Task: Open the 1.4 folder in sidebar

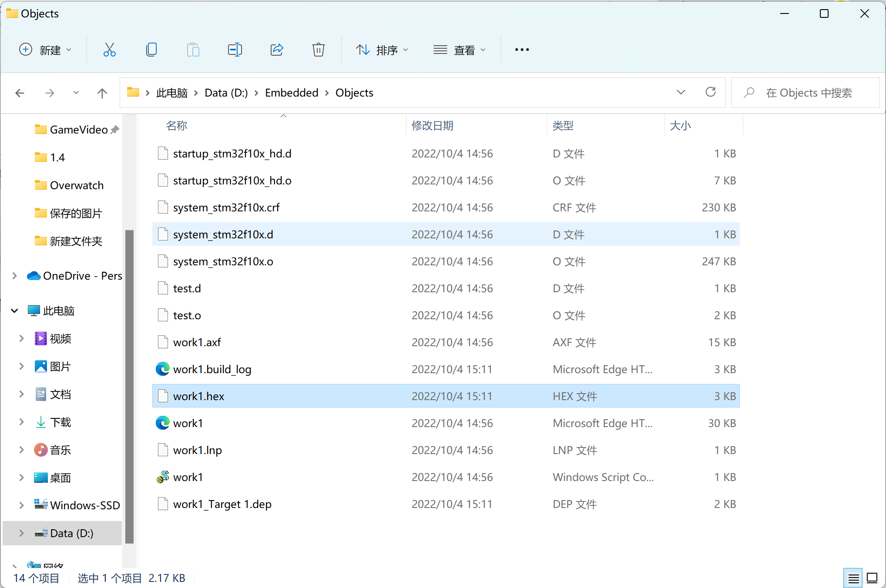Action: click(50, 157)
